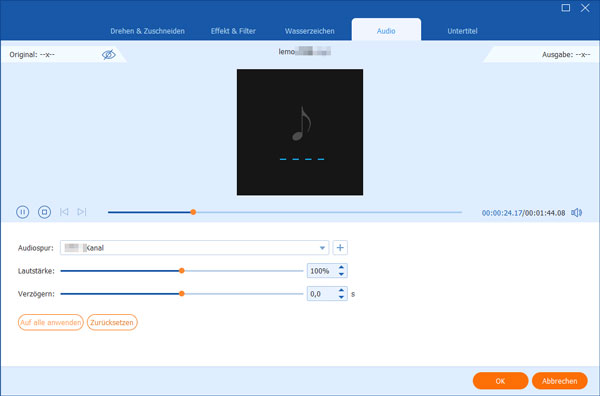Toggle original preview eye icon
This screenshot has height=396, width=600.
[109, 55]
